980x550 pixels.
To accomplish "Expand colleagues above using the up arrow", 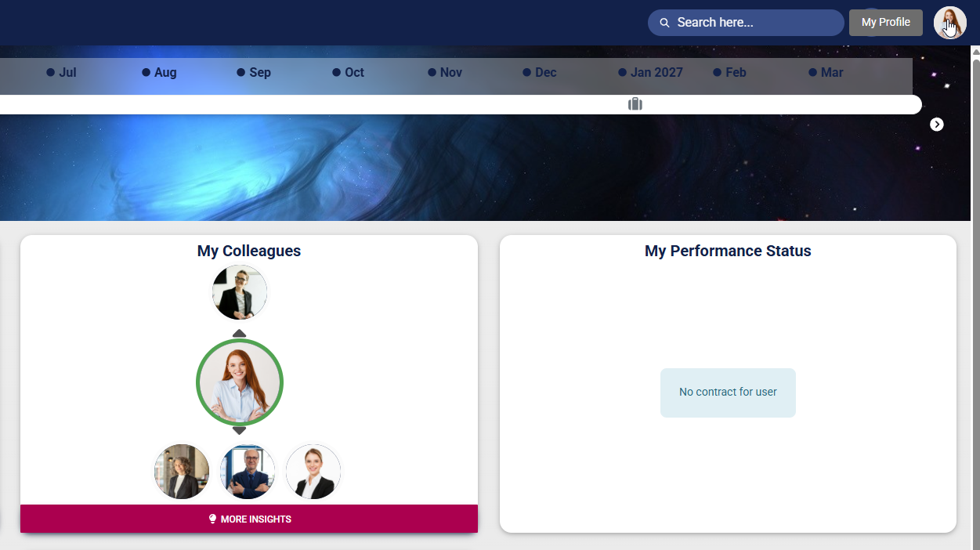I will 239,332.
